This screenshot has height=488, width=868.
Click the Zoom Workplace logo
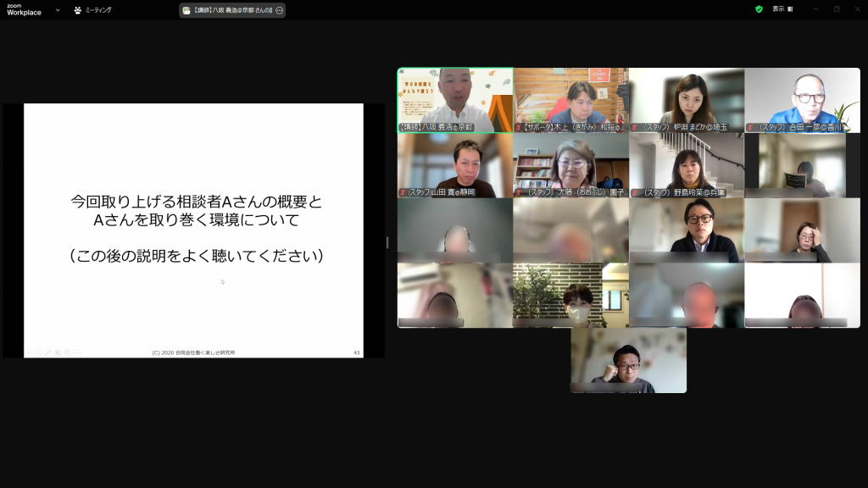click(x=24, y=9)
